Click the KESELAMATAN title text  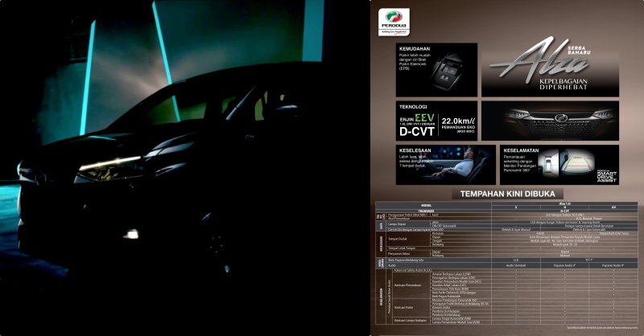pos(521,150)
